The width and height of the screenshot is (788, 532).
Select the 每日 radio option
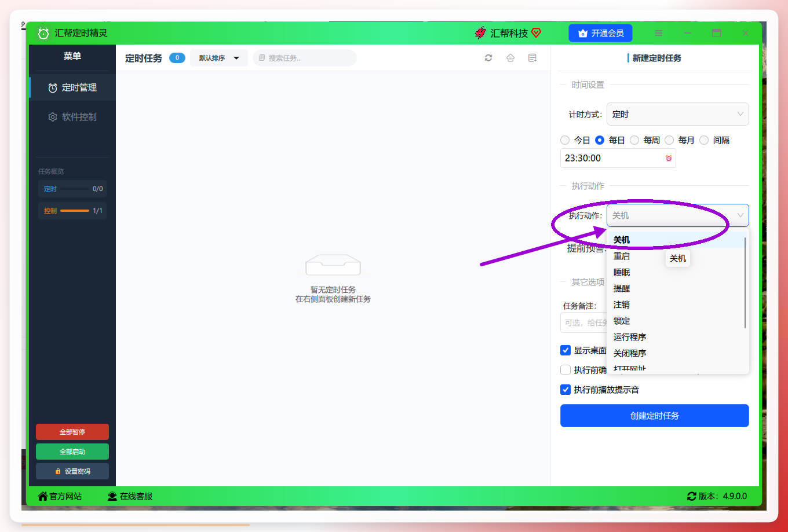[x=600, y=140]
